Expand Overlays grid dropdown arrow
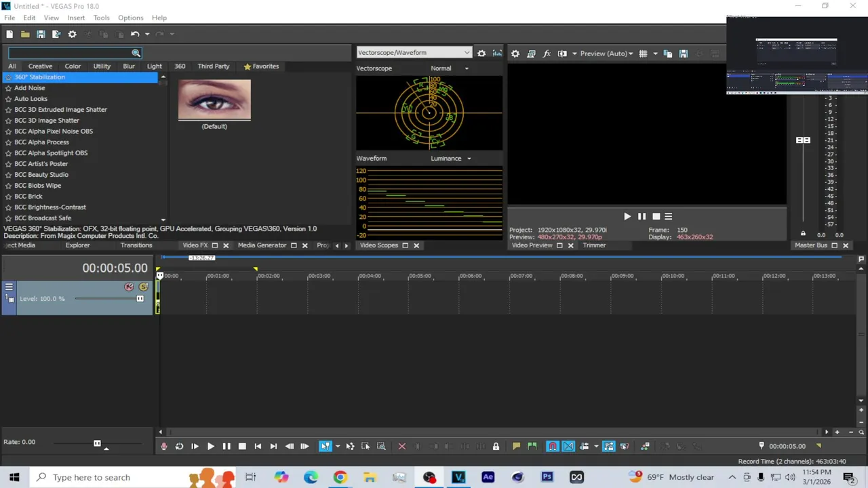868x488 pixels. point(655,54)
